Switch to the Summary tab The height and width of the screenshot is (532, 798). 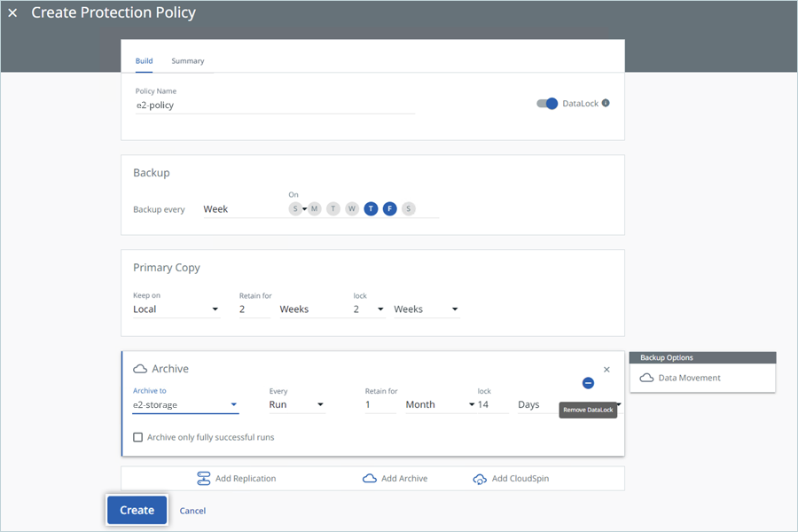[x=187, y=61]
